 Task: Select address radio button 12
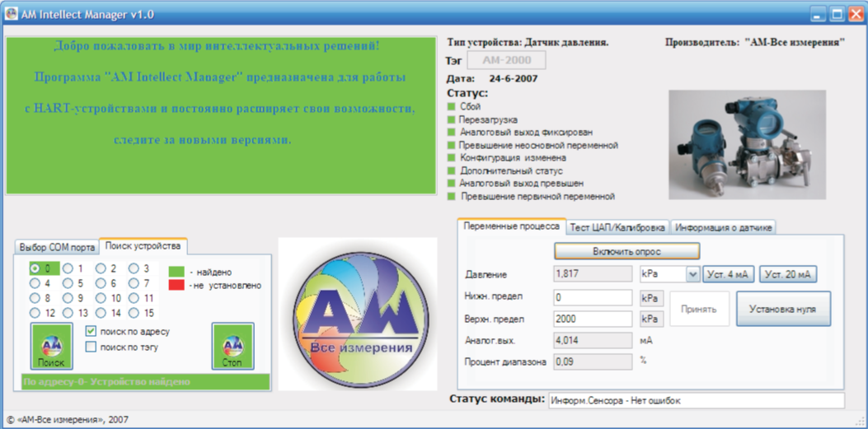[x=35, y=313]
